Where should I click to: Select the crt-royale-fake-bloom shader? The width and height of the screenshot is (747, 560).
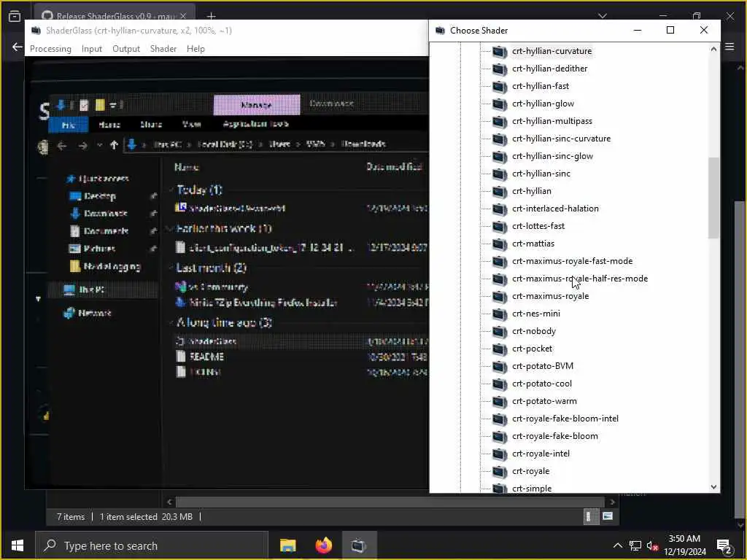pos(554,436)
